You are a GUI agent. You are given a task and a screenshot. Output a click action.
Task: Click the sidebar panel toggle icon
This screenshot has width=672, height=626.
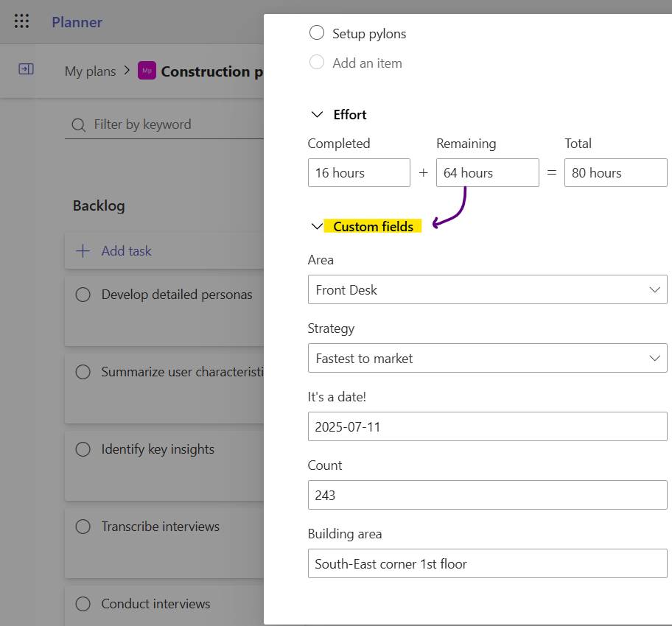point(26,69)
